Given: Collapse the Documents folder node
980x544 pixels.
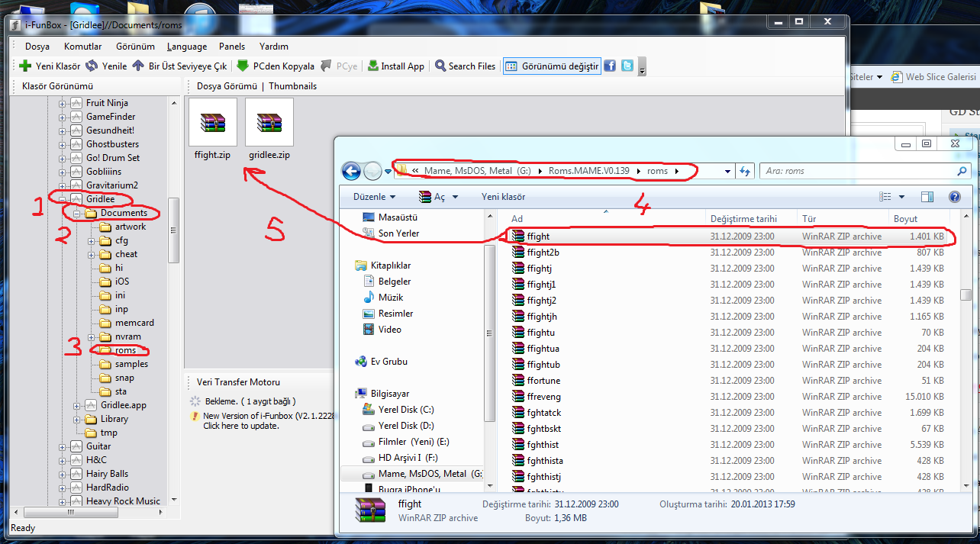Looking at the screenshot, I should [x=77, y=213].
